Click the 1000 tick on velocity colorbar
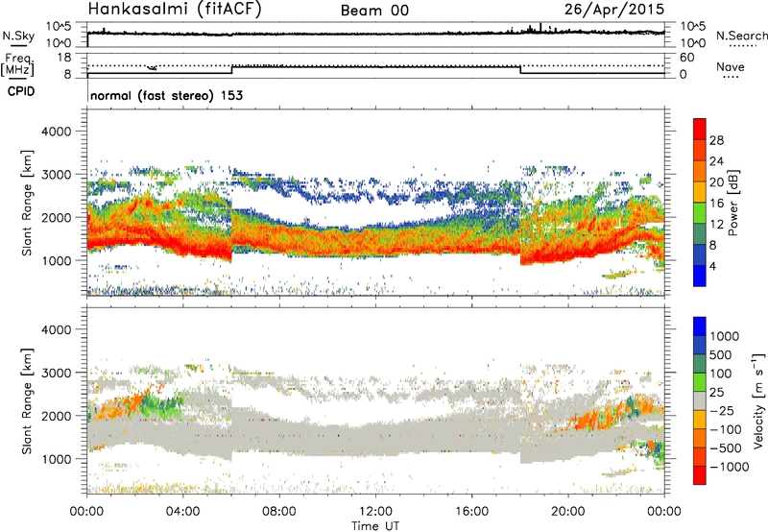This screenshot has height=532, width=768. 724,336
